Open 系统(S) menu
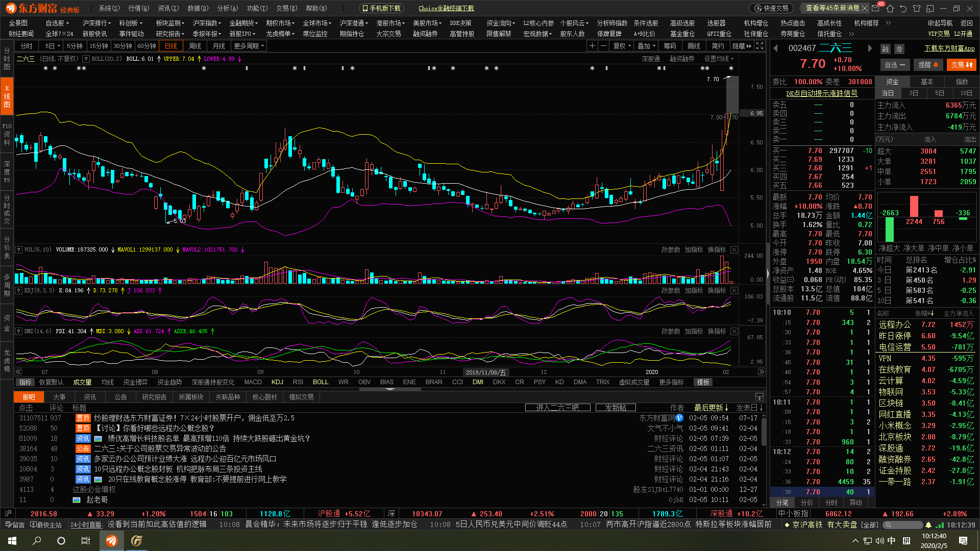980x551 pixels. pos(109,8)
